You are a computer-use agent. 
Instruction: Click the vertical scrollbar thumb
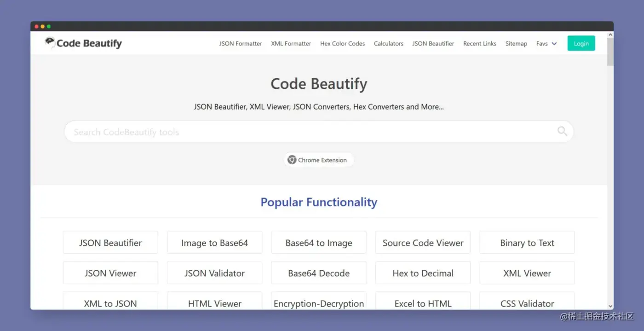click(610, 52)
